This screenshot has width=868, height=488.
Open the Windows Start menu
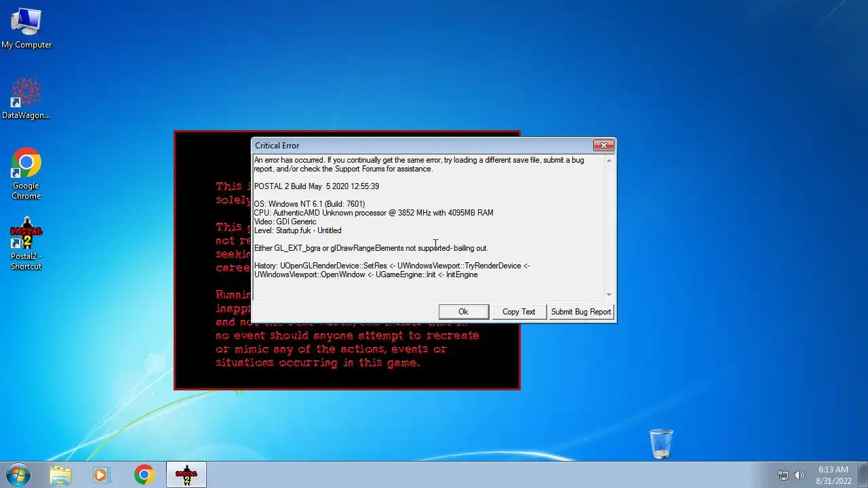point(18,474)
